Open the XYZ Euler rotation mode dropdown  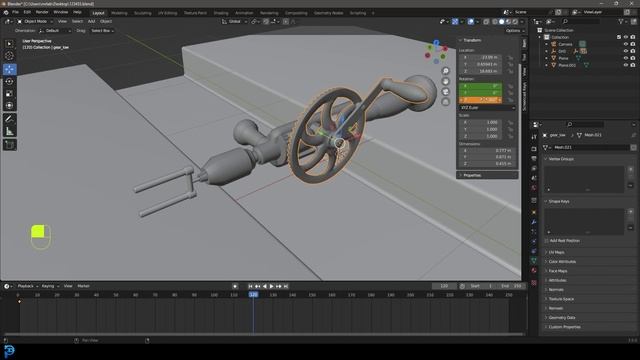coord(487,108)
